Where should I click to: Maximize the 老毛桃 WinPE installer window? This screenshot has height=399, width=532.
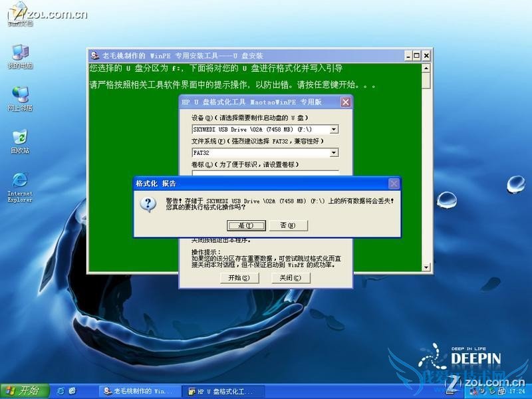click(x=417, y=56)
